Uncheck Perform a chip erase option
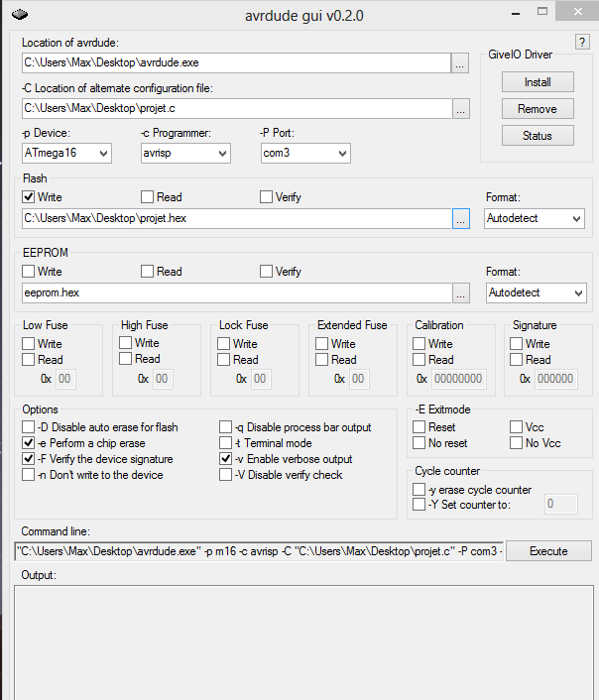599x700 pixels. pyautogui.click(x=29, y=443)
